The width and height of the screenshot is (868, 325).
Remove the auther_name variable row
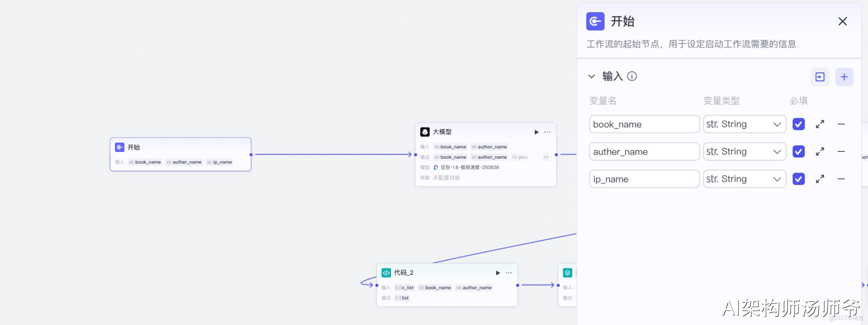pyautogui.click(x=841, y=151)
